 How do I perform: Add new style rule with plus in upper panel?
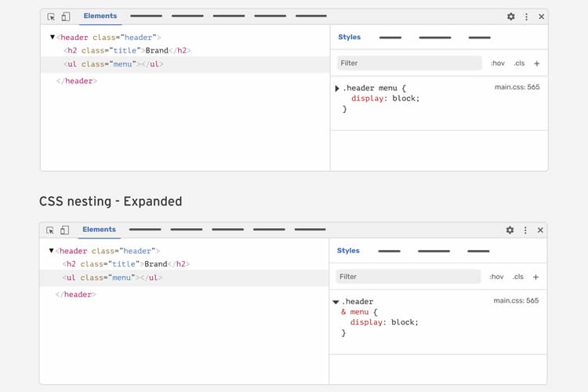(536, 64)
